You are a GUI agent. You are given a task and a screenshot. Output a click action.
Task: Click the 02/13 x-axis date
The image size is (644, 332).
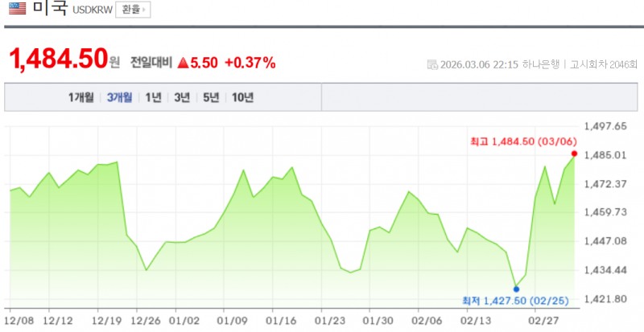(x=476, y=320)
